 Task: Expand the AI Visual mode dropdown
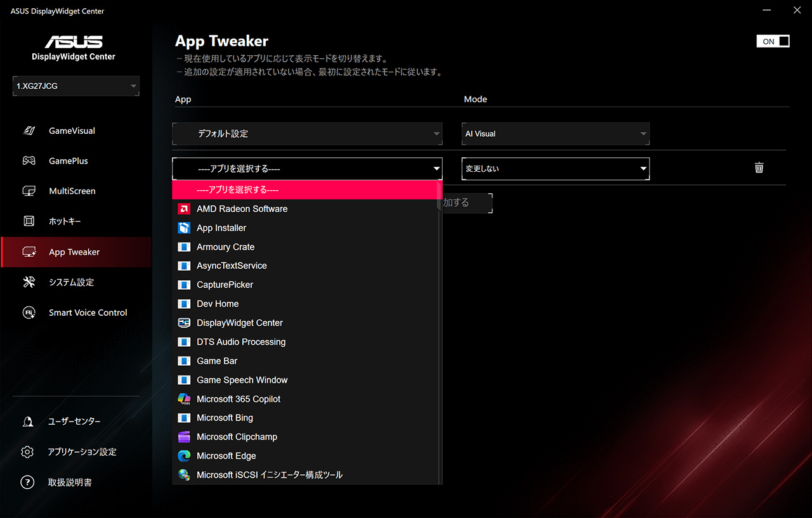[555, 134]
